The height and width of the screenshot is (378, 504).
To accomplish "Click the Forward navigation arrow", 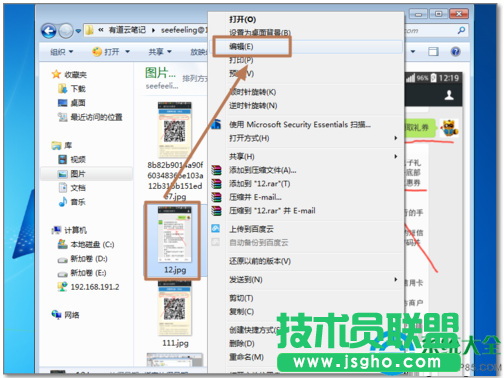I will pyautogui.click(x=66, y=31).
